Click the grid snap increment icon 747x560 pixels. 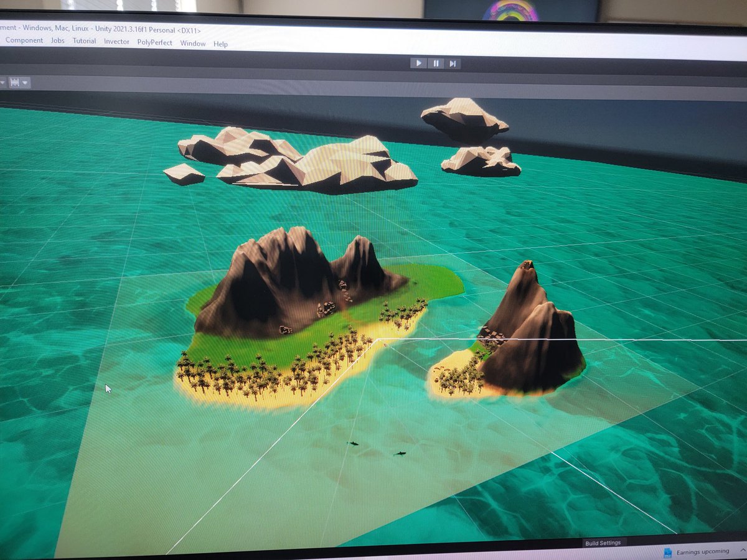[14, 82]
